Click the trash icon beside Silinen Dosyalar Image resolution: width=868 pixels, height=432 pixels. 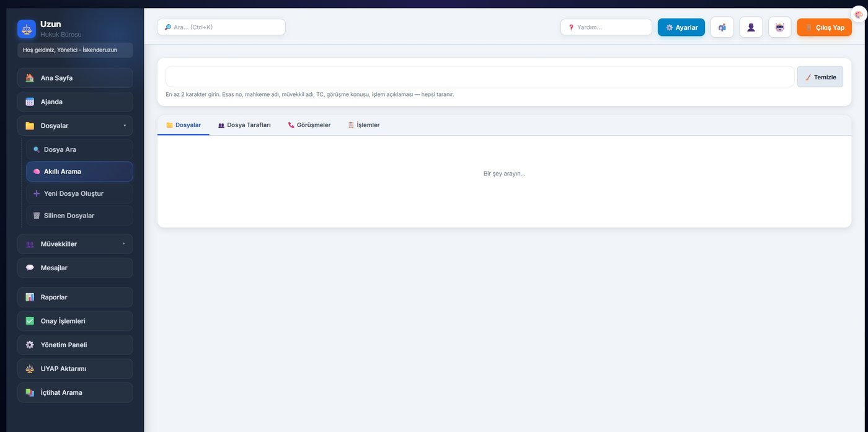37,216
